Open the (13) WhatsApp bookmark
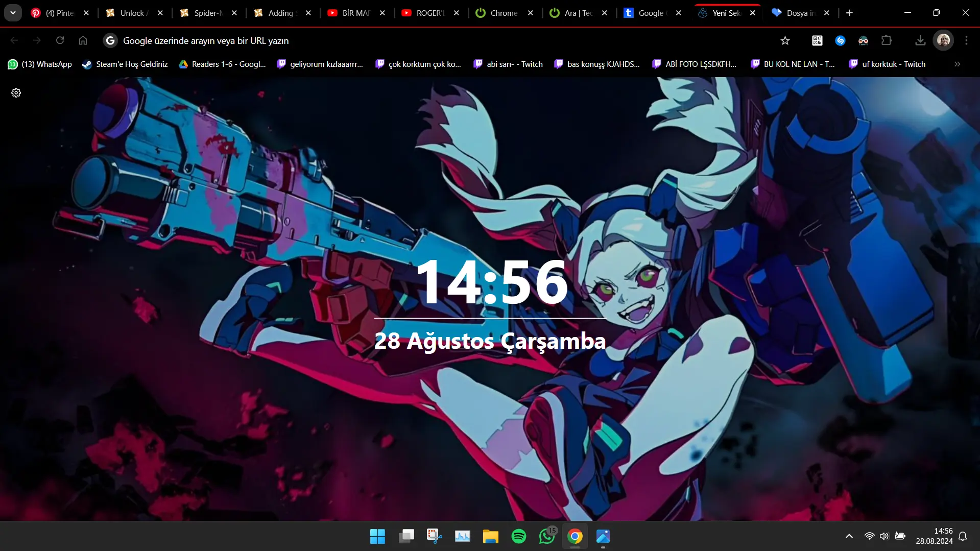Viewport: 980px width, 551px height. pos(40,64)
